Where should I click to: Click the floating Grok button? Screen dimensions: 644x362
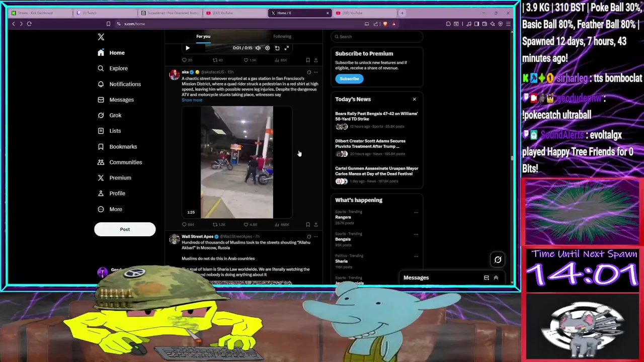point(498,259)
